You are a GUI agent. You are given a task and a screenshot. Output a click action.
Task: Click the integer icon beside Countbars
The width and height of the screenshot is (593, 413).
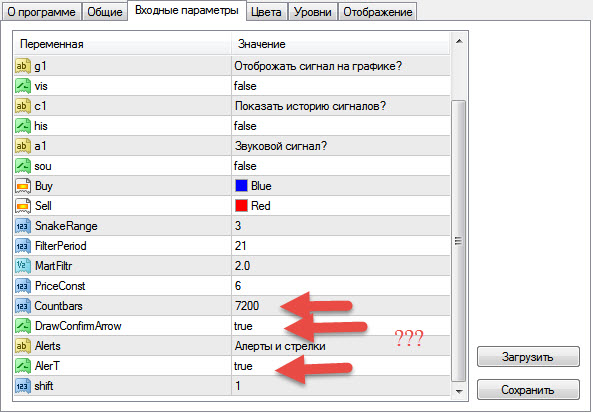[x=23, y=306]
